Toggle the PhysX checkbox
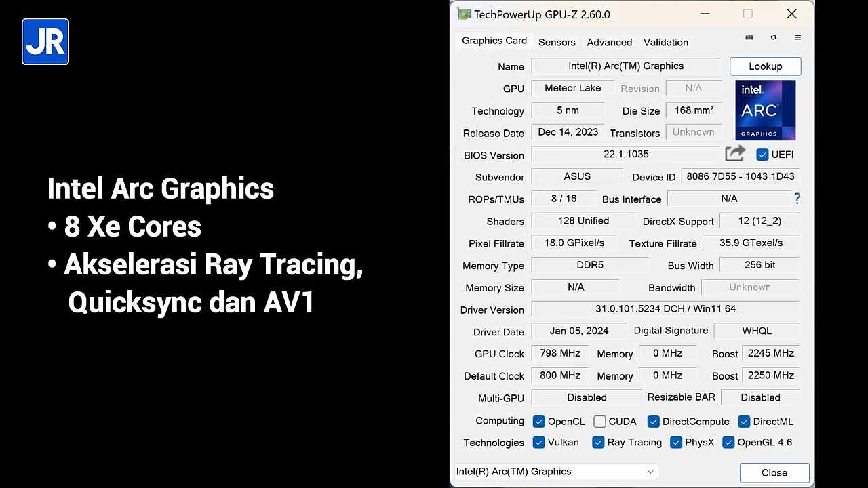The height and width of the screenshot is (488, 868). tap(675, 443)
